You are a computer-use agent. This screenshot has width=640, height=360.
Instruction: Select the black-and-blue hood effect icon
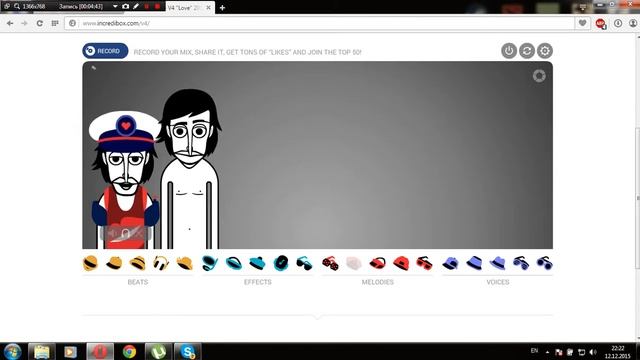point(281,263)
